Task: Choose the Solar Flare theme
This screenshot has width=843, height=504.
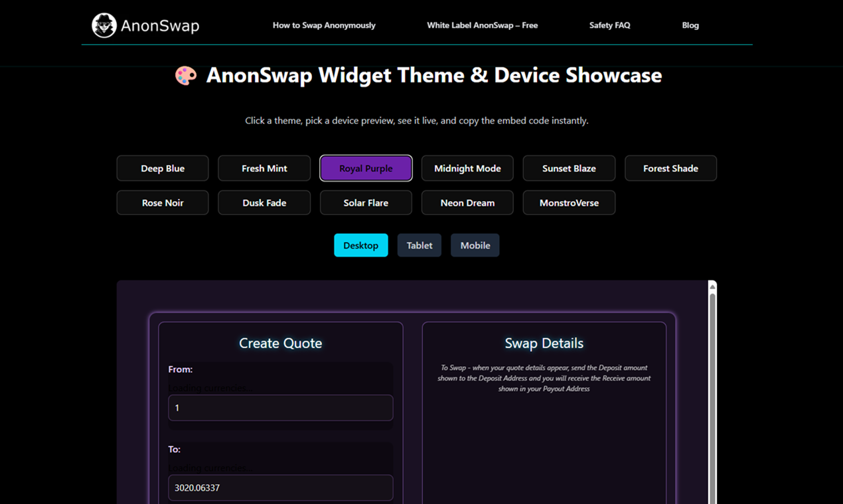Action: pyautogui.click(x=366, y=203)
